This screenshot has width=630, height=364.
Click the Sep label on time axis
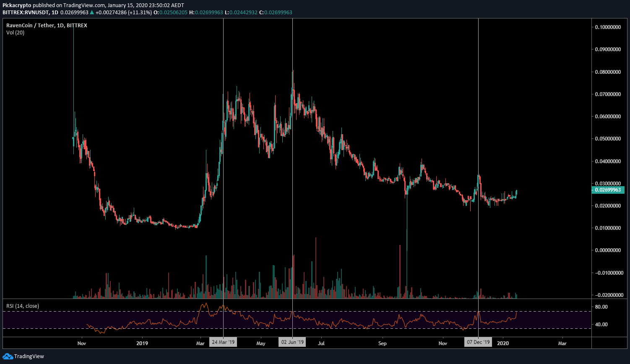click(x=383, y=343)
